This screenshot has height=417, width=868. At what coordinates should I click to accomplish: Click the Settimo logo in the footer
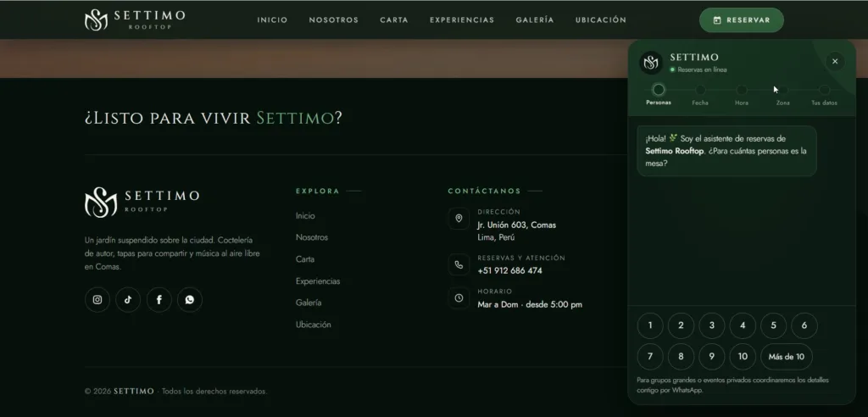pos(142,202)
